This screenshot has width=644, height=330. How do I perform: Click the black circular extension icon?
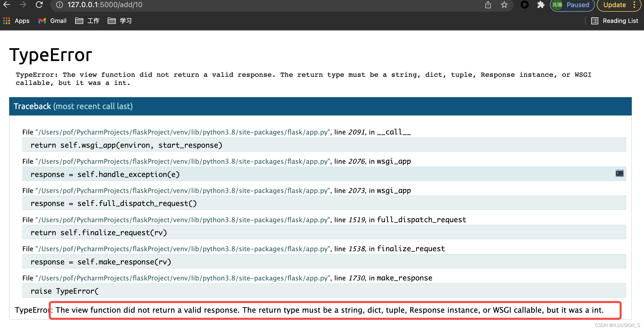point(524,5)
